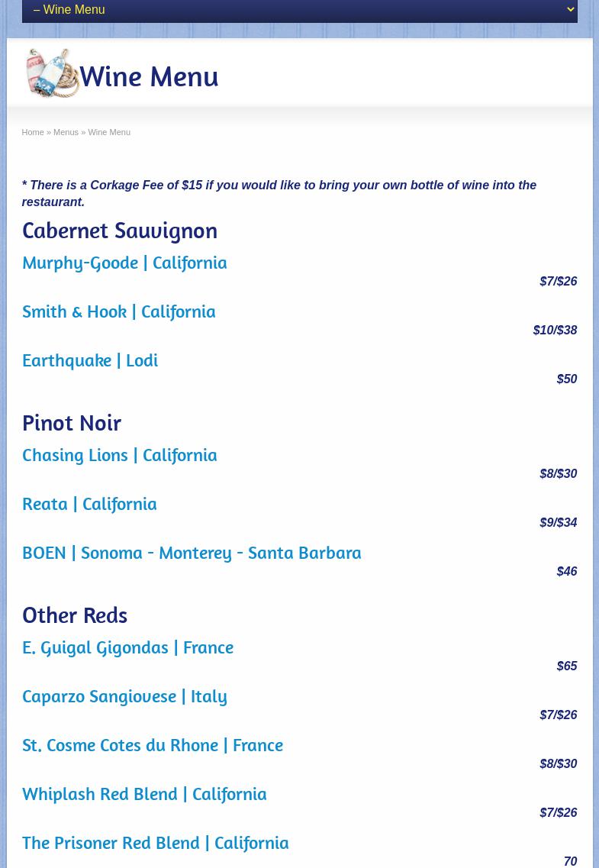Click the buoy logo icon
Image resolution: width=599 pixels, height=868 pixels.
coord(52,73)
